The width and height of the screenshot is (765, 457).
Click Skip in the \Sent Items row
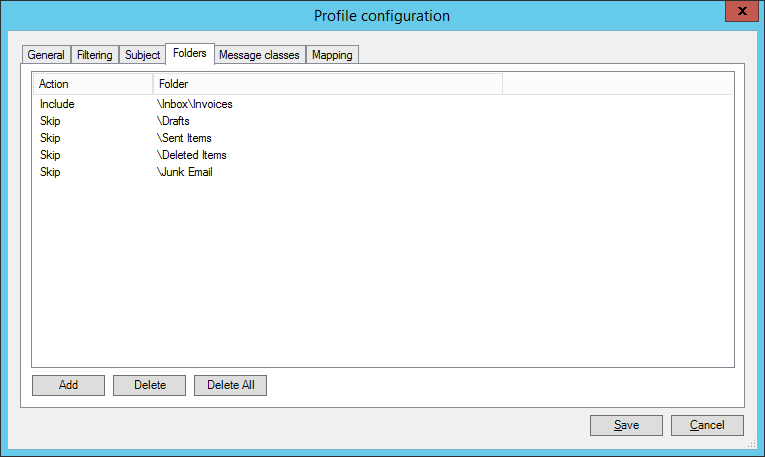[x=50, y=138]
